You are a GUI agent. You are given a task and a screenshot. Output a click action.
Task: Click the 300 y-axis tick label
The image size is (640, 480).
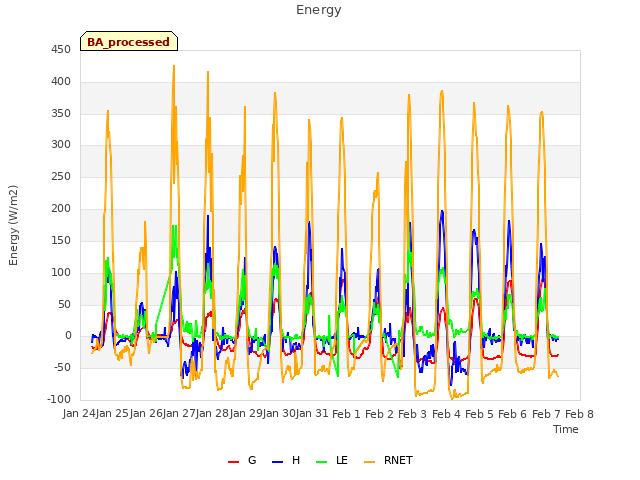pyautogui.click(x=61, y=144)
